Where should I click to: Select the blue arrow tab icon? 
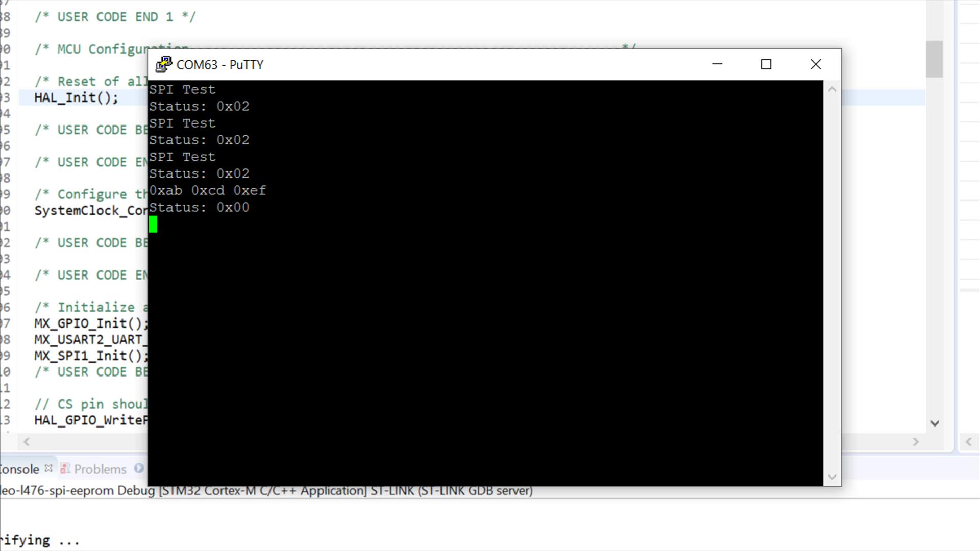[138, 468]
